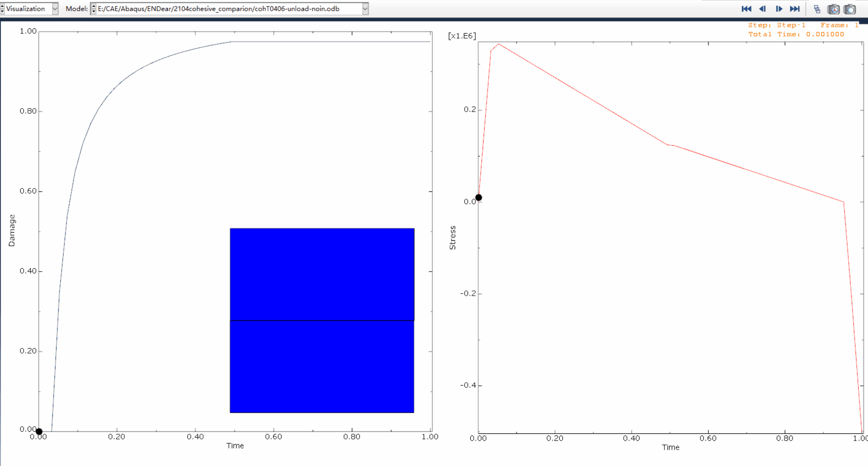Open the Visualization module dropdown arrow

click(55, 9)
